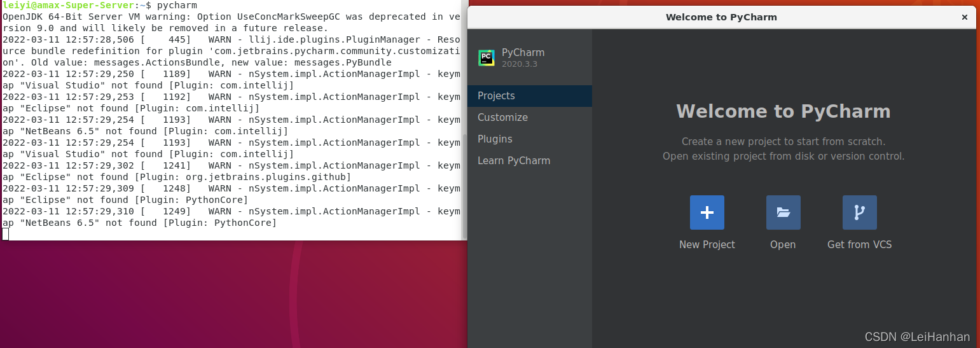Screen dimensions: 980x348
Task: Click the '2022-03-11 12:57:28,506' timestamp line
Action: [x=231, y=39]
